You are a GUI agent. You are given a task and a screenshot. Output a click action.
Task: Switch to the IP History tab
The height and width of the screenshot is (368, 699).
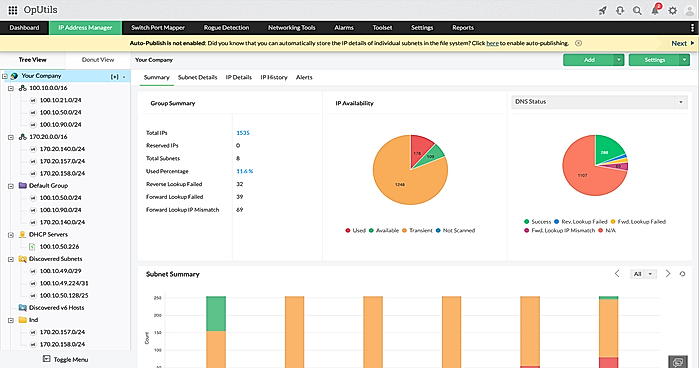tap(274, 78)
